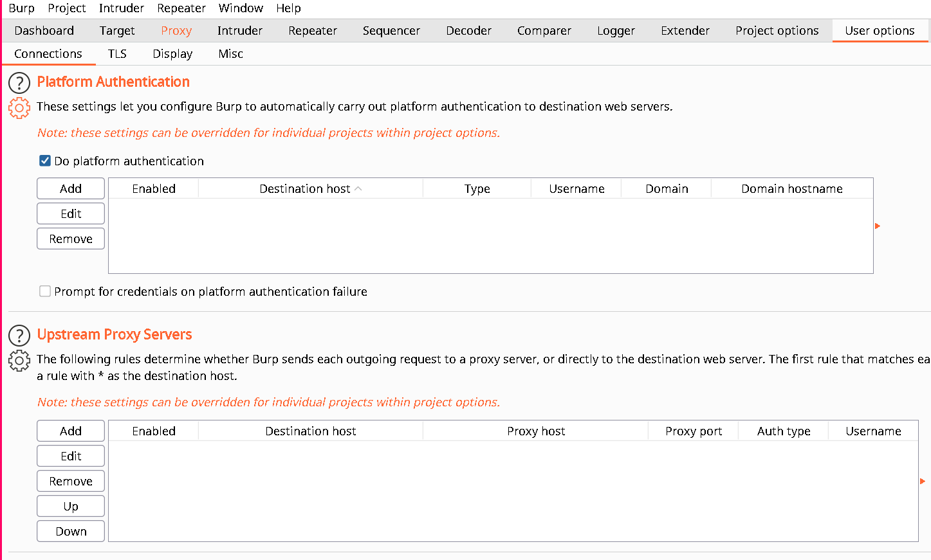931x560 pixels.
Task: Switch to the Proxy tab
Action: point(176,30)
